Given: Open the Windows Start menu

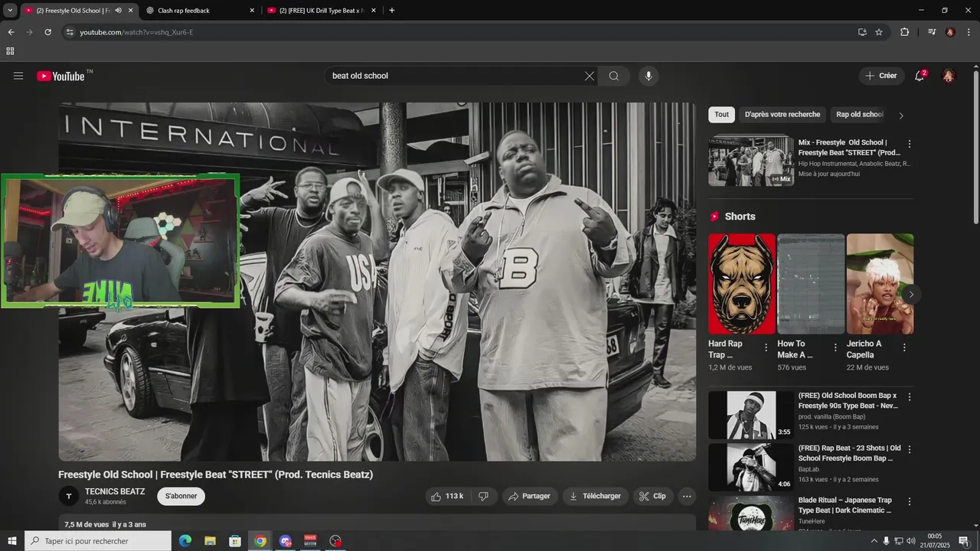Looking at the screenshot, I should point(11,541).
